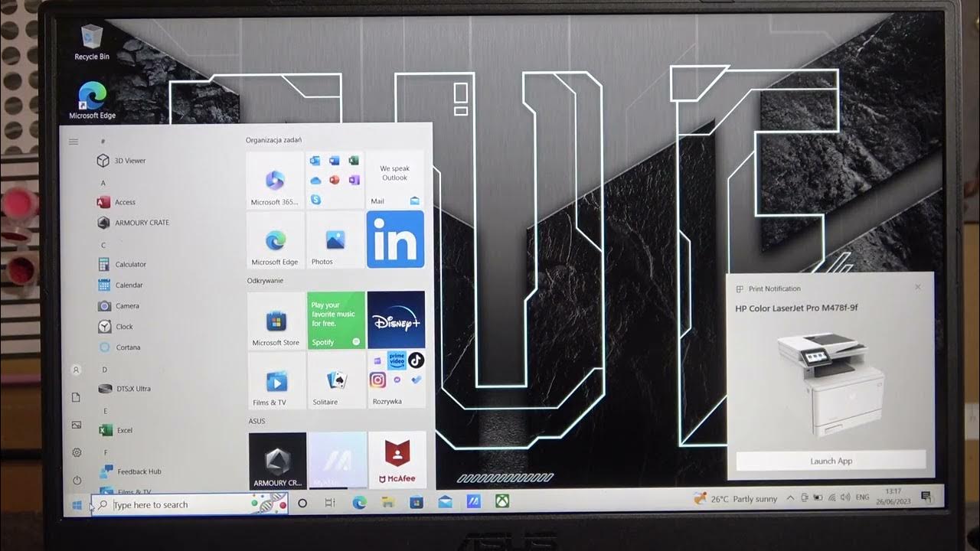The image size is (980, 551).
Task: Open 3D Viewer from the app list
Action: click(x=121, y=161)
